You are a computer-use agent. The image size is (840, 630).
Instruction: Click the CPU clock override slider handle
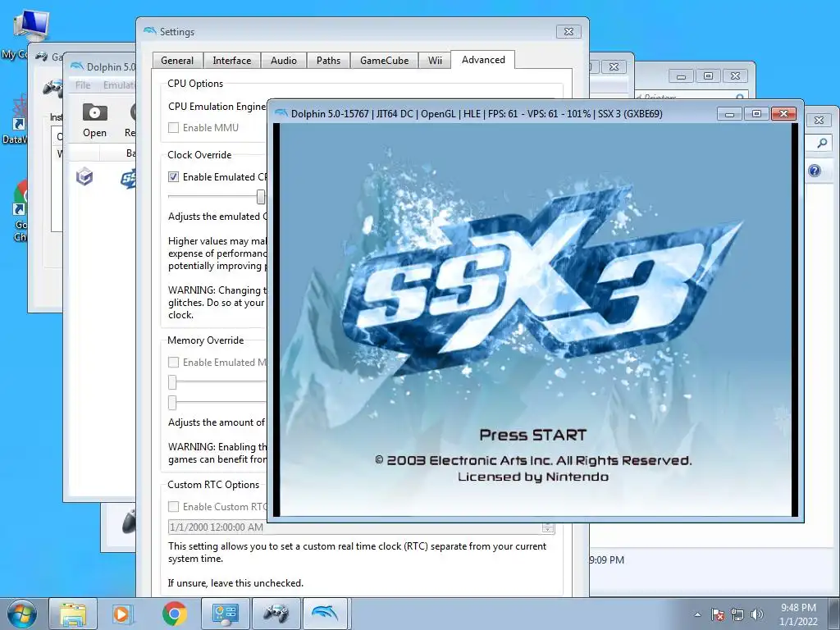pyautogui.click(x=261, y=197)
